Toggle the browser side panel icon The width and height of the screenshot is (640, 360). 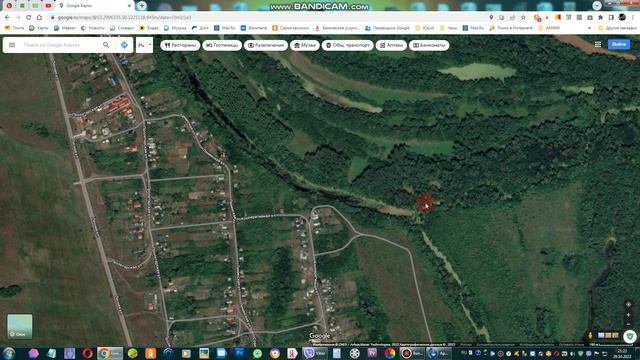(x=611, y=18)
